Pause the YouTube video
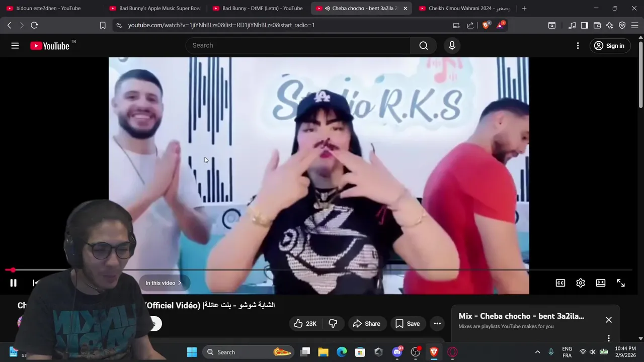This screenshot has height=362, width=644. coord(14,283)
